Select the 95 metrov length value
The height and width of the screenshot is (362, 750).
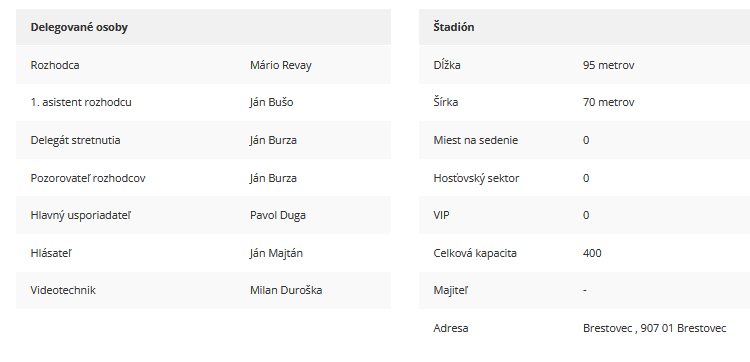pos(608,65)
